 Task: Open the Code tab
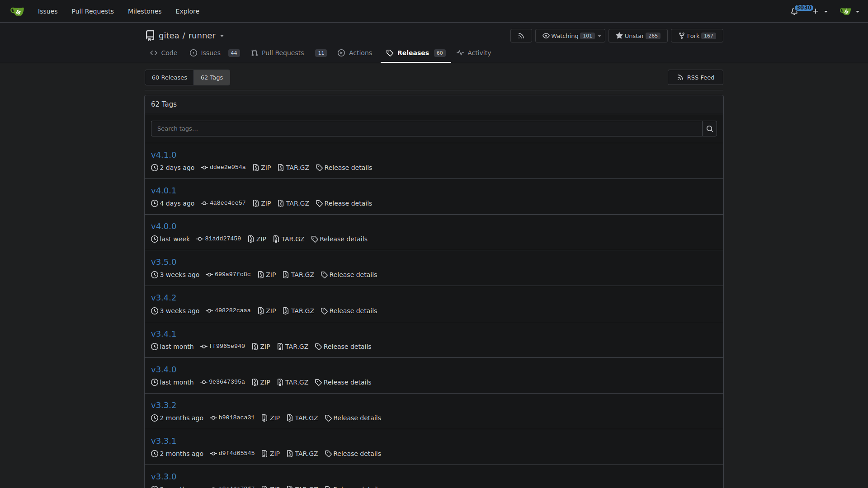tap(164, 53)
